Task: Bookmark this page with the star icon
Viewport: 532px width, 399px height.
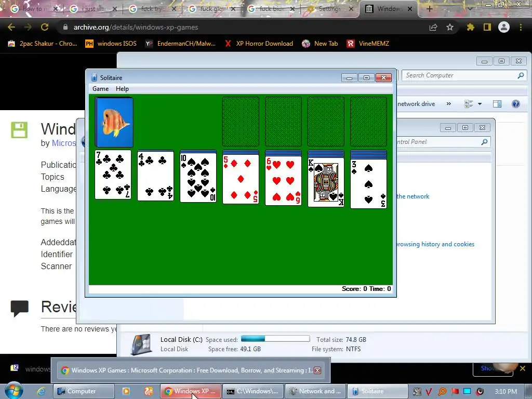Action: point(450,27)
